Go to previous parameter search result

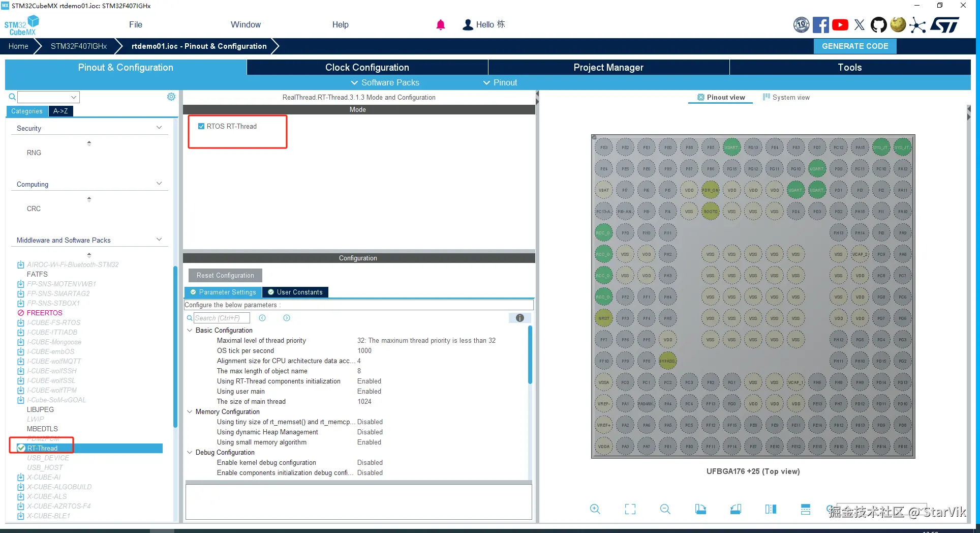pos(262,318)
